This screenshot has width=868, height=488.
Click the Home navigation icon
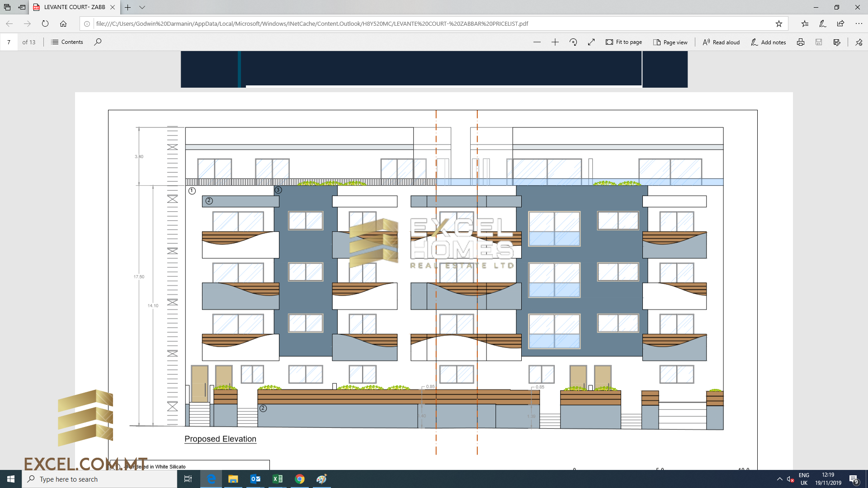tap(64, 23)
